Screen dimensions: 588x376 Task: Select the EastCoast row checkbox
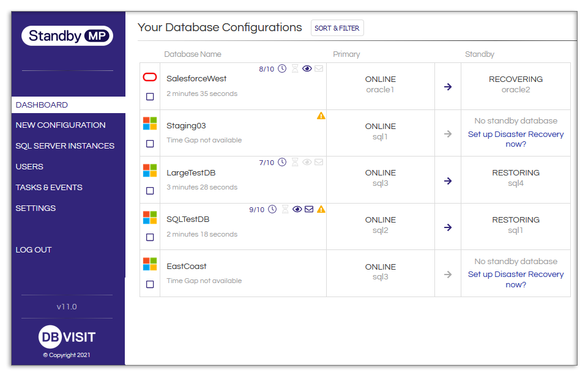pyautogui.click(x=149, y=284)
